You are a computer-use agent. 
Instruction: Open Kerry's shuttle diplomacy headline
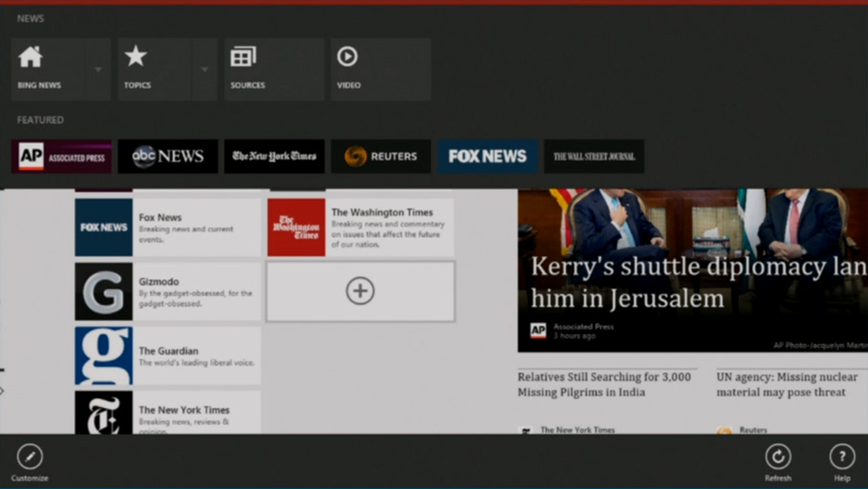[698, 282]
